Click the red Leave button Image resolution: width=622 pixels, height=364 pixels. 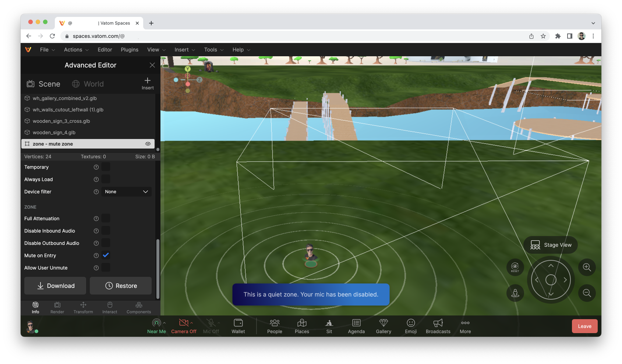click(584, 326)
